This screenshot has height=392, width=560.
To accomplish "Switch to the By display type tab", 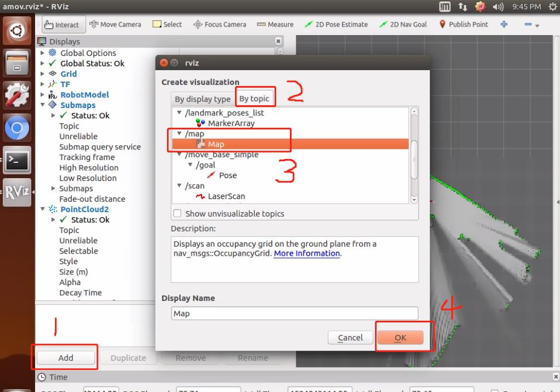I will [x=203, y=99].
